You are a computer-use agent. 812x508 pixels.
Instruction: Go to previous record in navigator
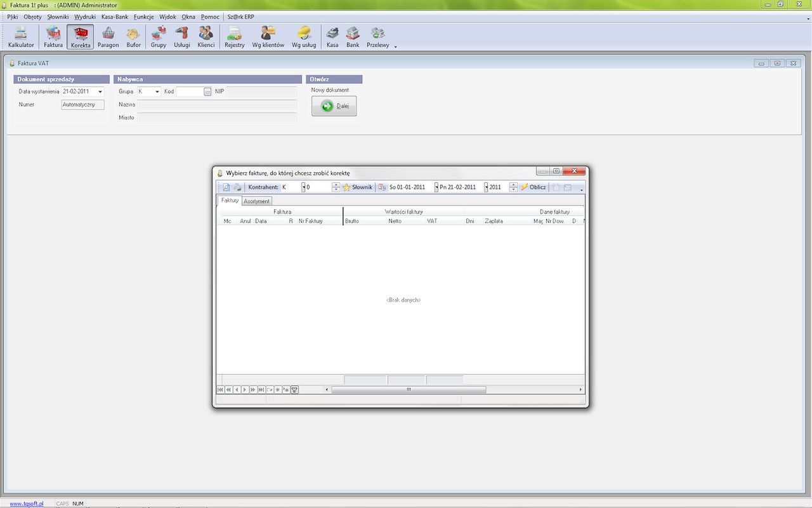tap(237, 390)
